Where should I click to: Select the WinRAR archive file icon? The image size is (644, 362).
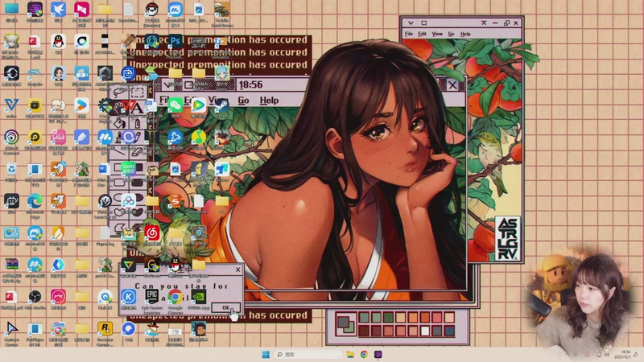11,265
